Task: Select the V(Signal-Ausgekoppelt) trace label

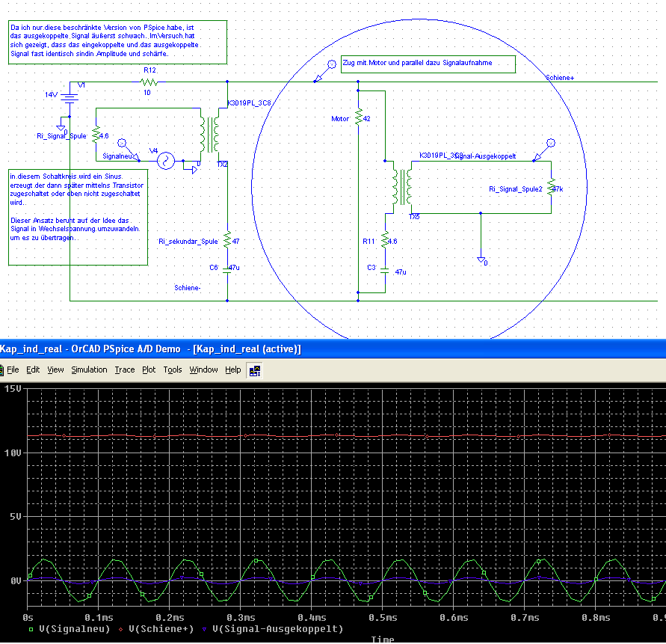Action: click(278, 629)
